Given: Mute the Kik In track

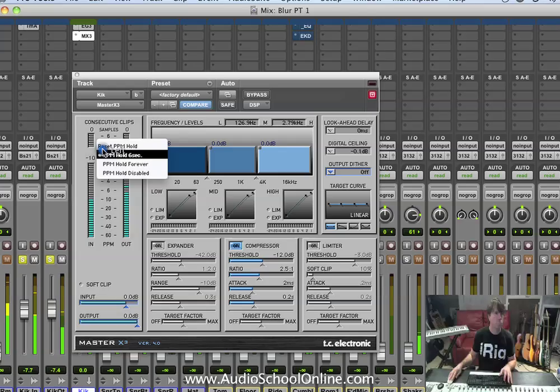Looking at the screenshot, I should coord(34,259).
